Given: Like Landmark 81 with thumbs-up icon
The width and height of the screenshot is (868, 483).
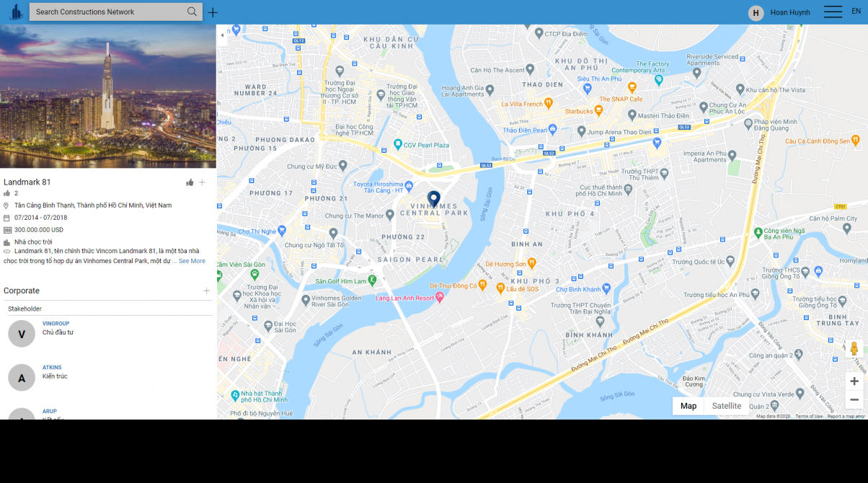Looking at the screenshot, I should tap(190, 182).
